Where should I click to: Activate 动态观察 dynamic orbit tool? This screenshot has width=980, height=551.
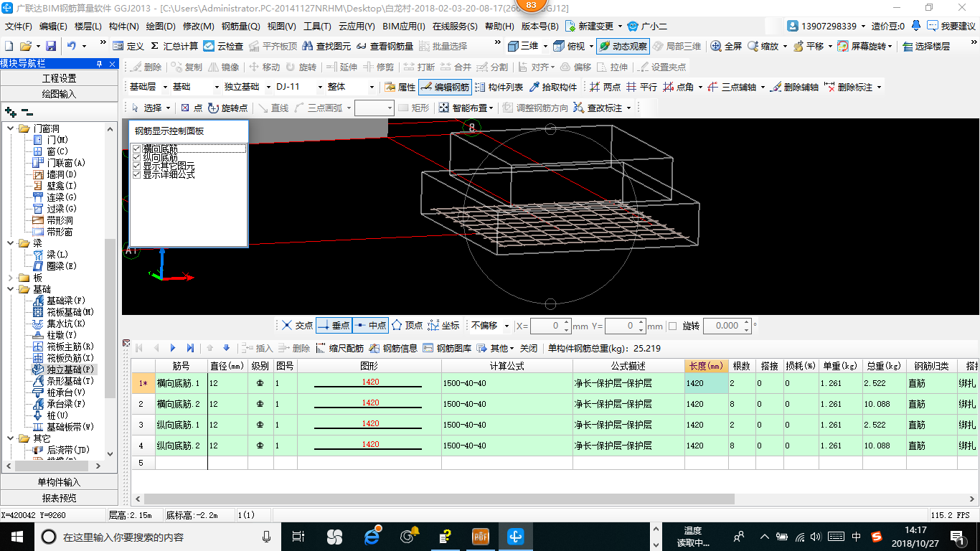[x=623, y=46]
